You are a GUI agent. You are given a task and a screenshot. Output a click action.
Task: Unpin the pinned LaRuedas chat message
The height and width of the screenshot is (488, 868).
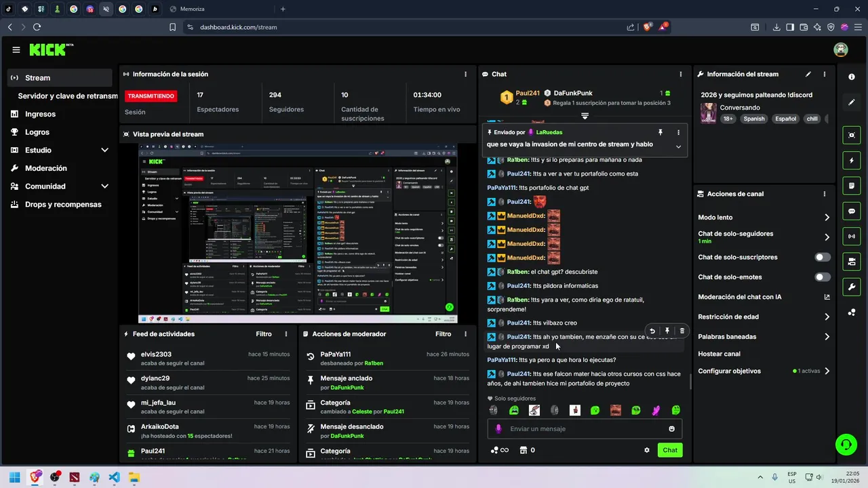pos(660,132)
